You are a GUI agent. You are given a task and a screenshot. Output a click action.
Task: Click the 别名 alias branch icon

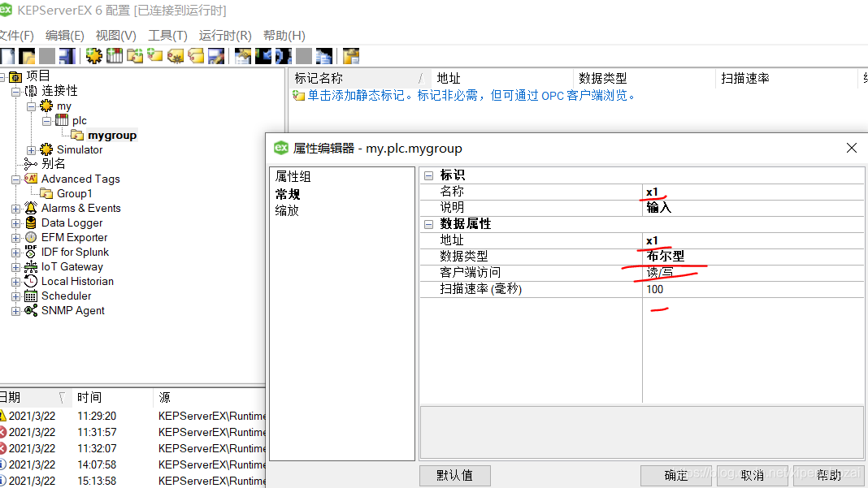click(31, 164)
